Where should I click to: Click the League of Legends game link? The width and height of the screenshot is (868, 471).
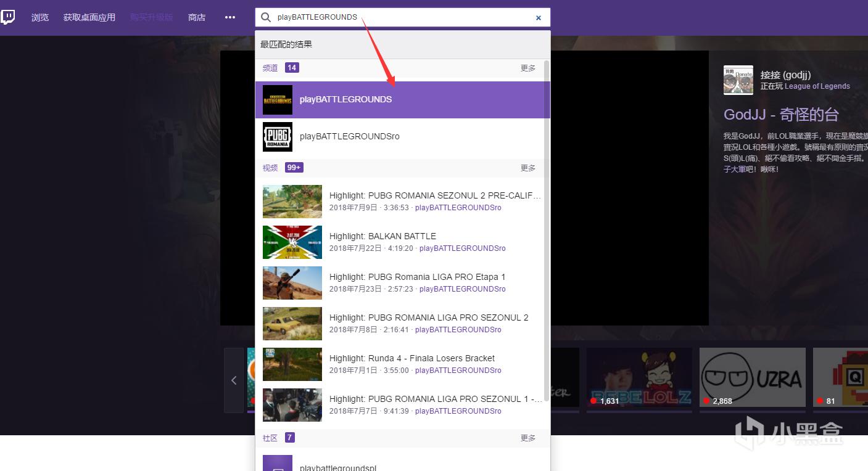(817, 86)
